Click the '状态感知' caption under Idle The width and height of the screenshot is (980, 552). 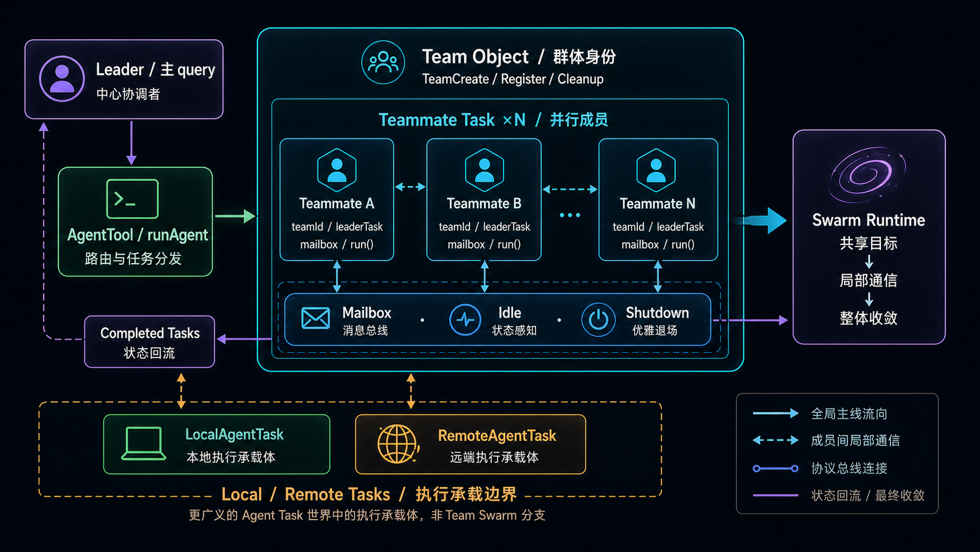(514, 330)
